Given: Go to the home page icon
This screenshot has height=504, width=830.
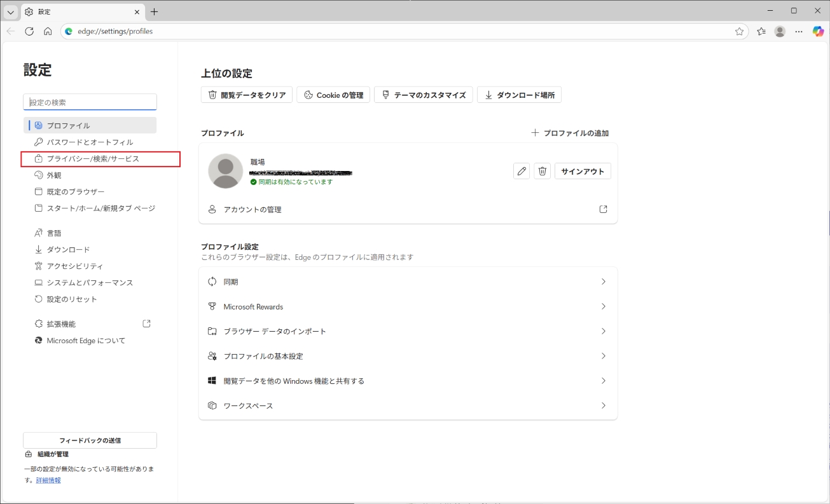Looking at the screenshot, I should (x=48, y=31).
